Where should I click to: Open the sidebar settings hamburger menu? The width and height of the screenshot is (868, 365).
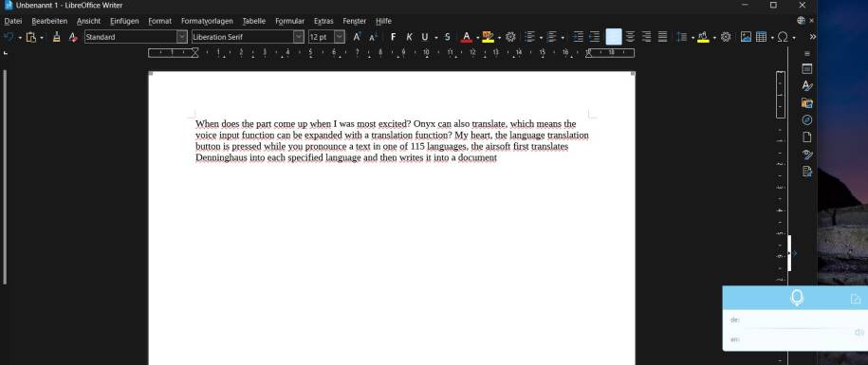(x=807, y=54)
